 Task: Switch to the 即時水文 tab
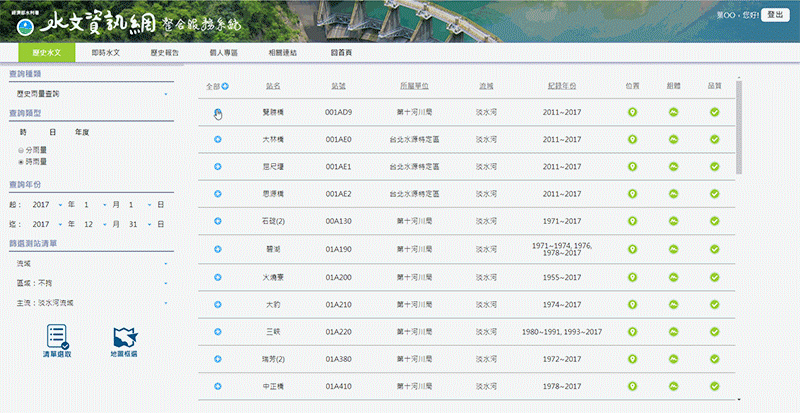click(106, 52)
